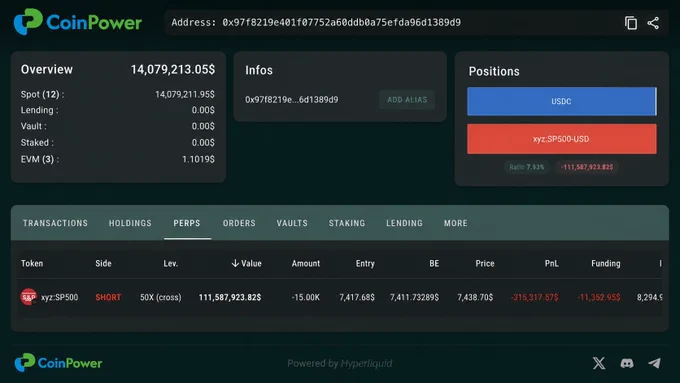
Task: Click the -11,352.95$ funding cell
Action: [x=598, y=297]
